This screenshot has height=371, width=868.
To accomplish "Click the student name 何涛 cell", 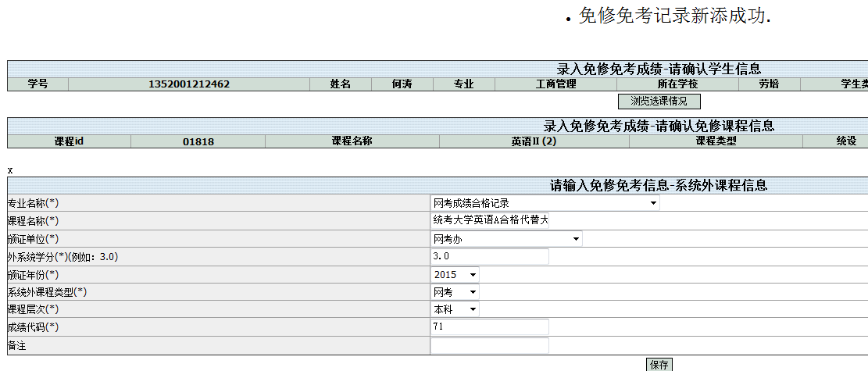I will point(402,84).
